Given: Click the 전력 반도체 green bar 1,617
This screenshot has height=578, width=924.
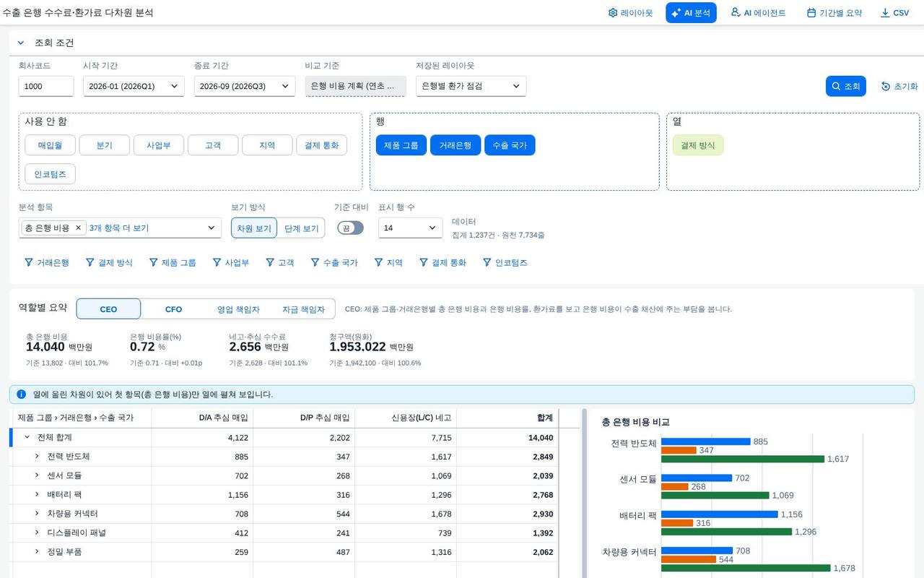Looking at the screenshot, I should (743, 459).
